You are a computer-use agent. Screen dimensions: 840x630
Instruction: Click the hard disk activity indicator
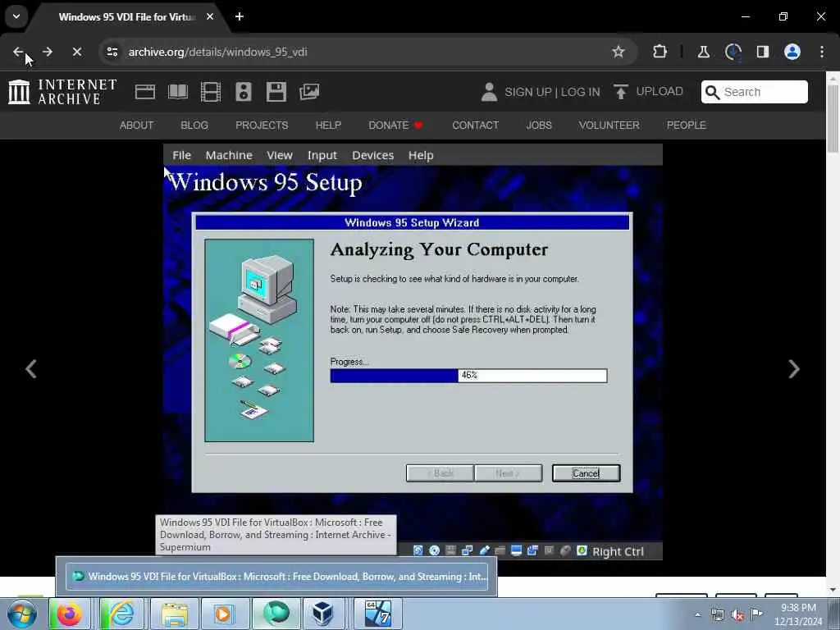click(x=418, y=550)
